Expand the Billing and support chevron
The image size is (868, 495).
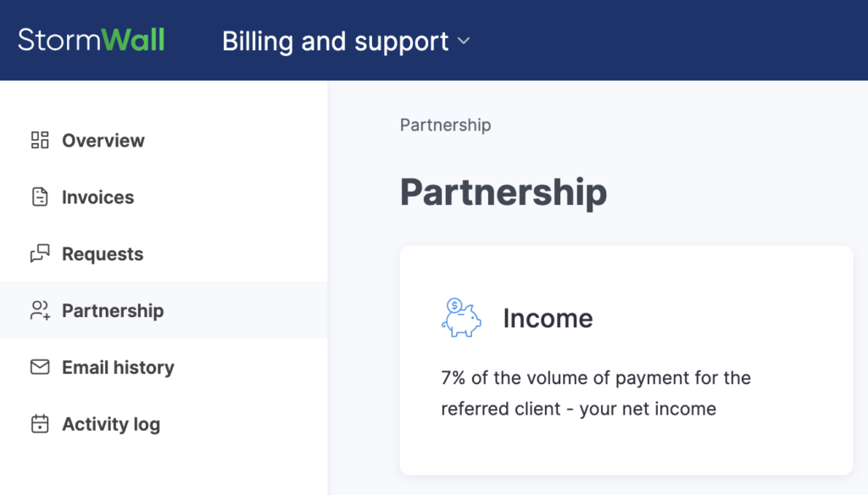[464, 41]
